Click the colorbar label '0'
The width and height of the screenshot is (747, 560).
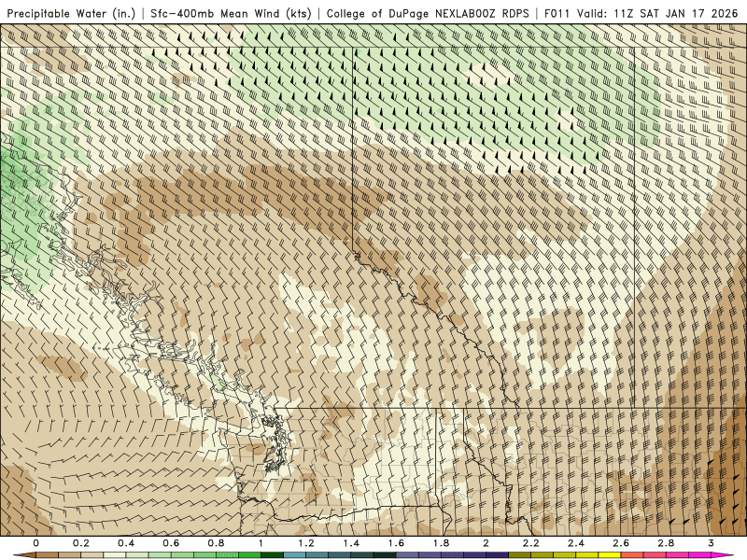36,543
